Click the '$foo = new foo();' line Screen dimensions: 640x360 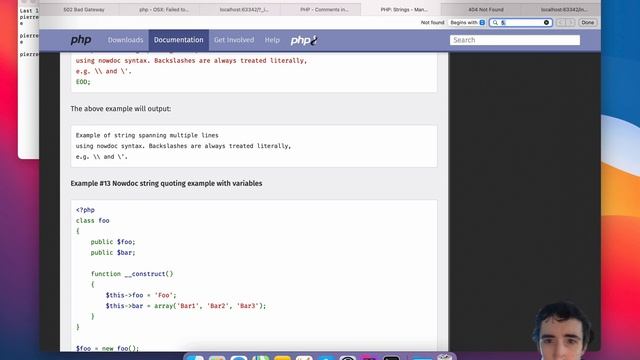[107, 348]
